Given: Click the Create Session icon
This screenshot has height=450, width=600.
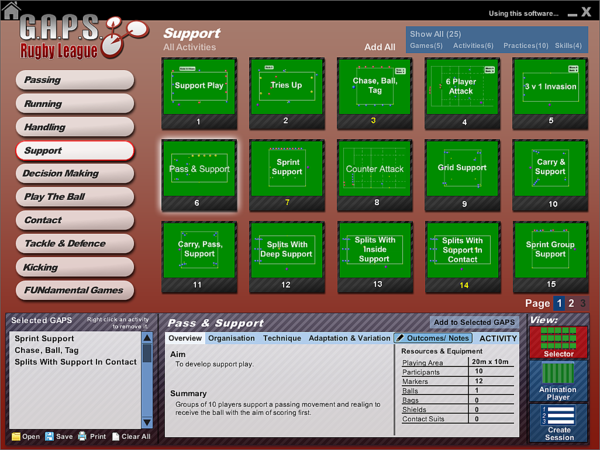Looking at the screenshot, I should click(558, 422).
